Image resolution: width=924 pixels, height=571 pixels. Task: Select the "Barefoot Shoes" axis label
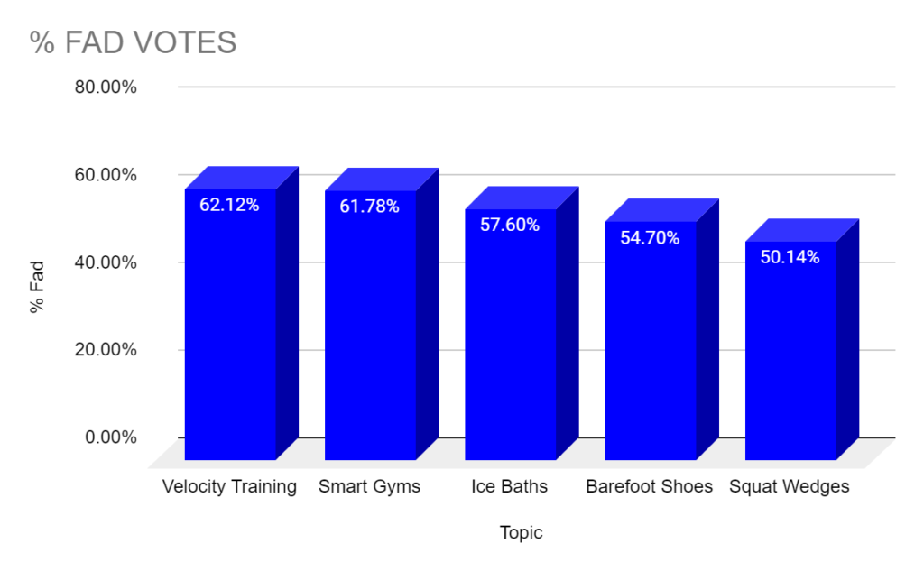[649, 486]
